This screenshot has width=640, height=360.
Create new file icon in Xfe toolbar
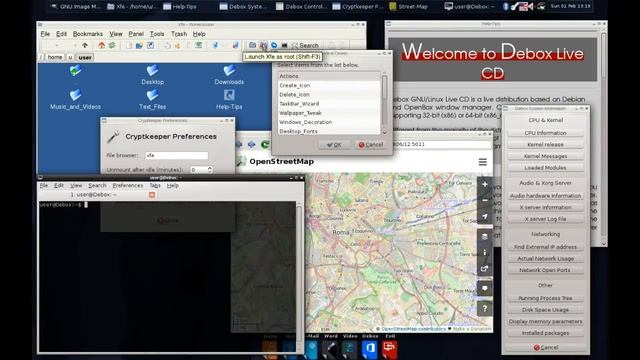tap(129, 45)
